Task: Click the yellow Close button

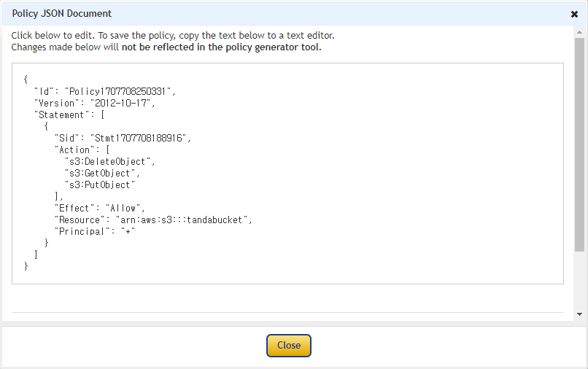Action: pos(289,346)
